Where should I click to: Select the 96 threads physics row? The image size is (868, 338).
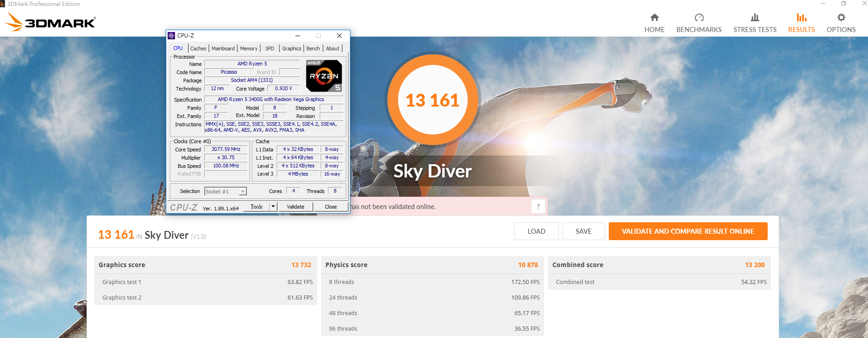tap(432, 328)
